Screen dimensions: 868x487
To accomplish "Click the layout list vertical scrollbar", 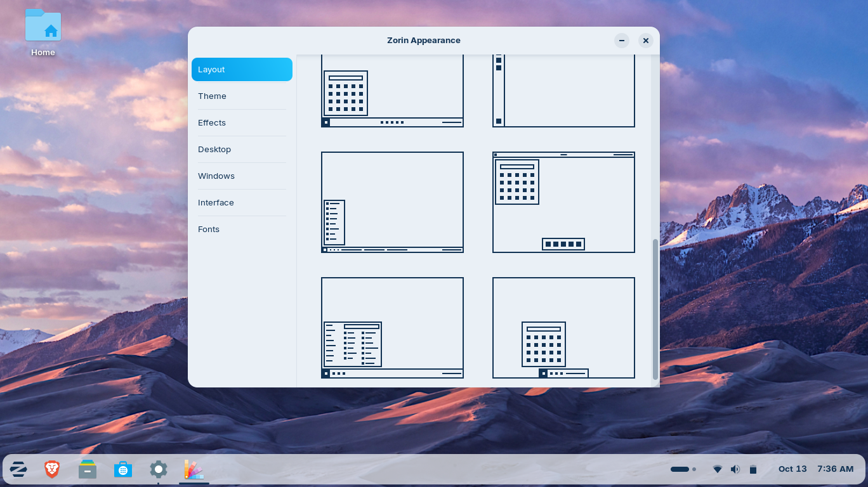I will click(x=655, y=309).
